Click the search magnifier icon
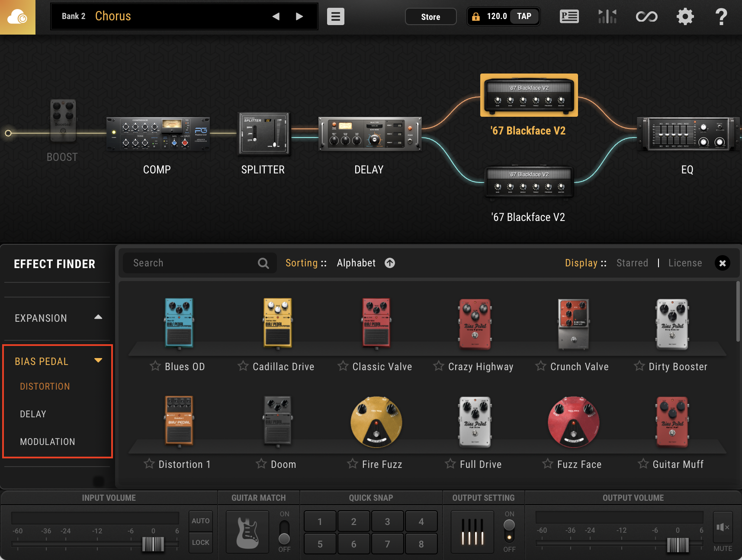This screenshot has height=560, width=742. pos(263,263)
